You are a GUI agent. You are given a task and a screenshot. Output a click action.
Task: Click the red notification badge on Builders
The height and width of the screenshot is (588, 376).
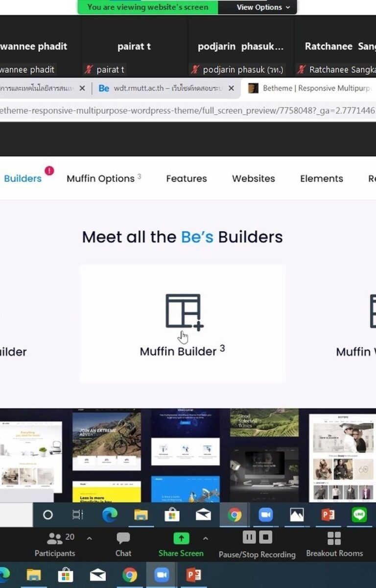tap(49, 171)
